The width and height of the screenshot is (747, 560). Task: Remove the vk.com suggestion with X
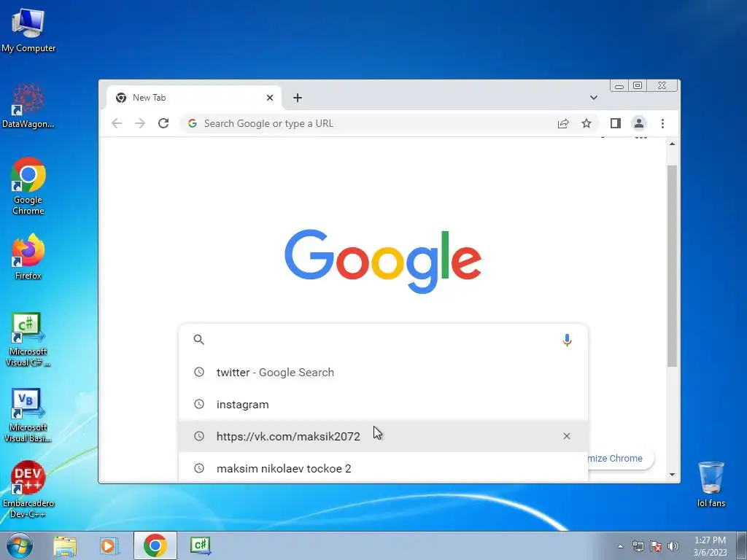click(x=567, y=436)
